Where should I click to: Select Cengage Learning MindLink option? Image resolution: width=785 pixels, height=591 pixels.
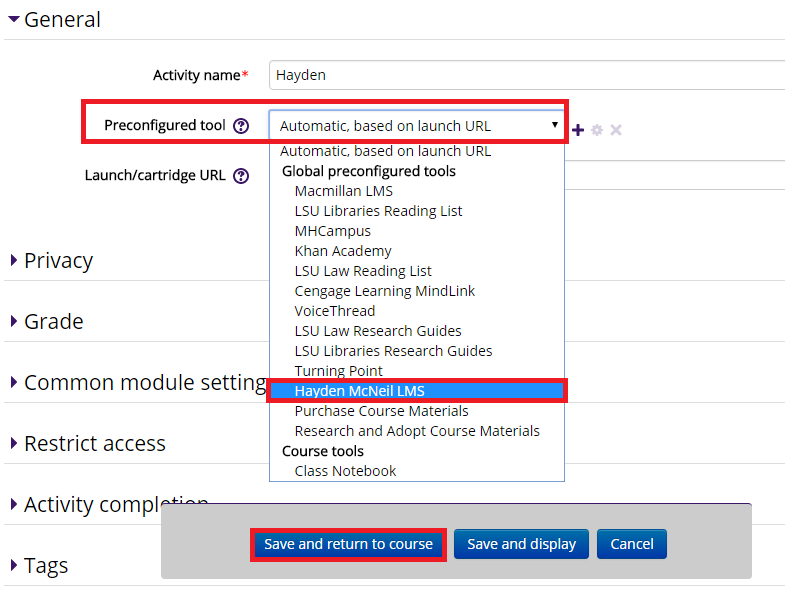coord(417,291)
